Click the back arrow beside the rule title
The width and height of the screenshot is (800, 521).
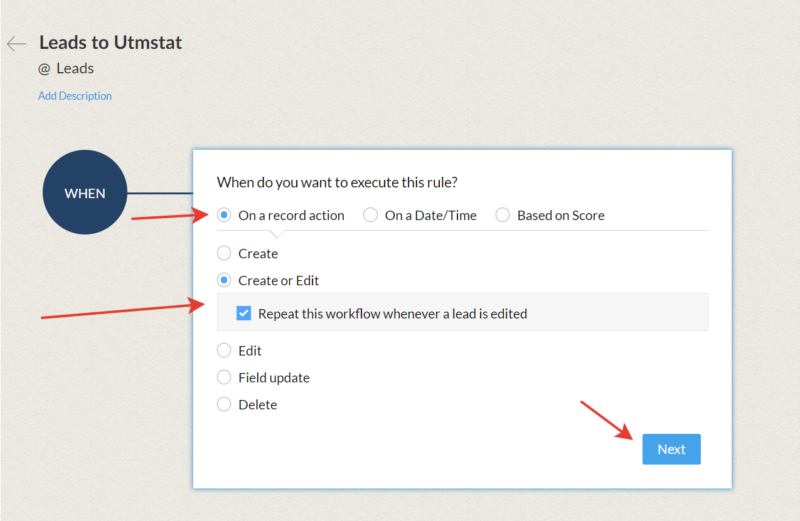pyautogui.click(x=15, y=44)
